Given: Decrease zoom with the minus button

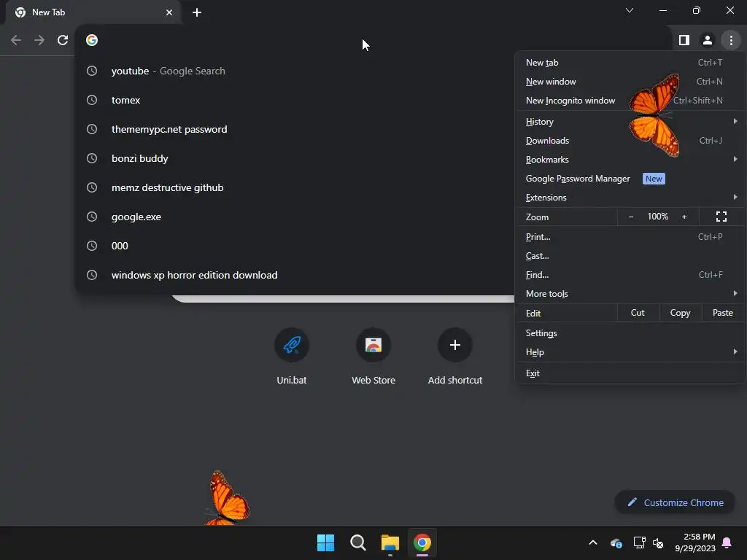Looking at the screenshot, I should coord(631,217).
